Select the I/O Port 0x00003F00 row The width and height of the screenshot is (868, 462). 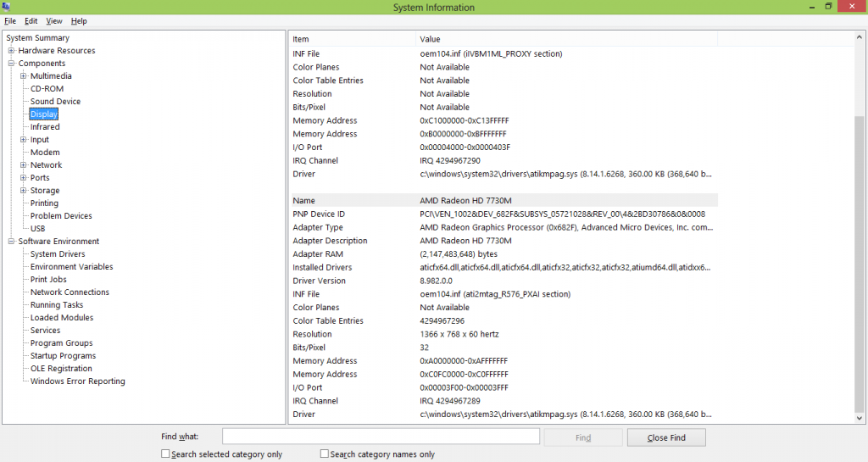(x=504, y=387)
